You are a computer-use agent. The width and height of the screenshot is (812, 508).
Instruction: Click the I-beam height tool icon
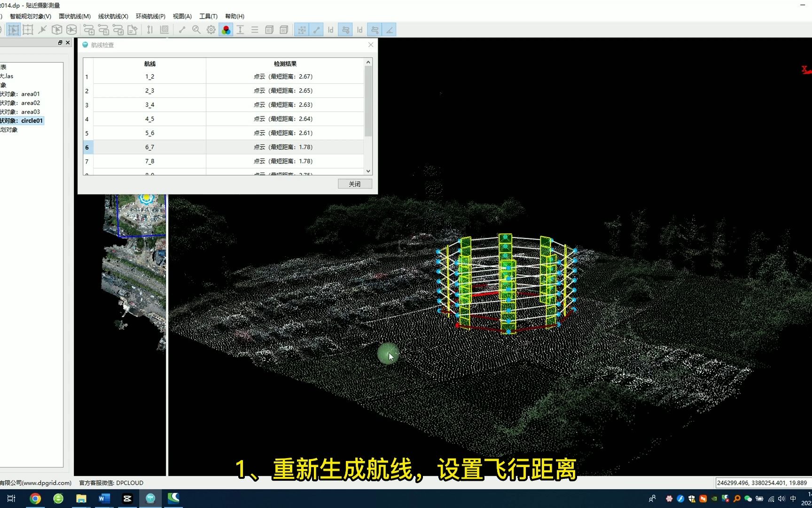coord(240,30)
